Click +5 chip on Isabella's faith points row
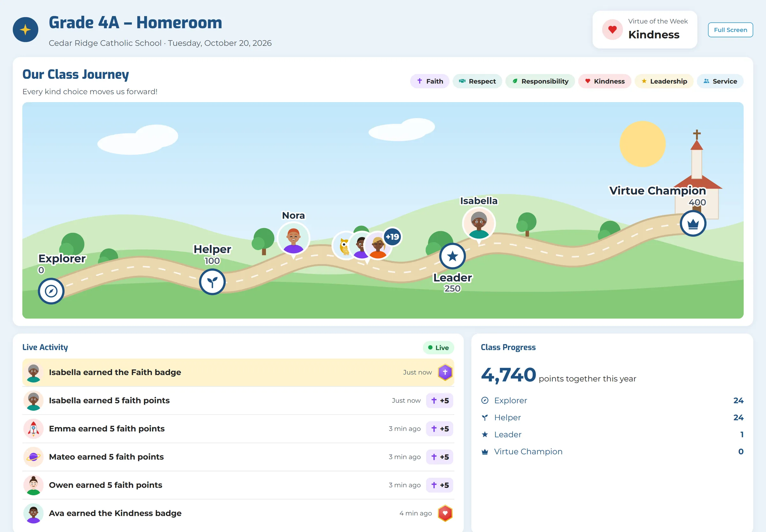 click(439, 401)
